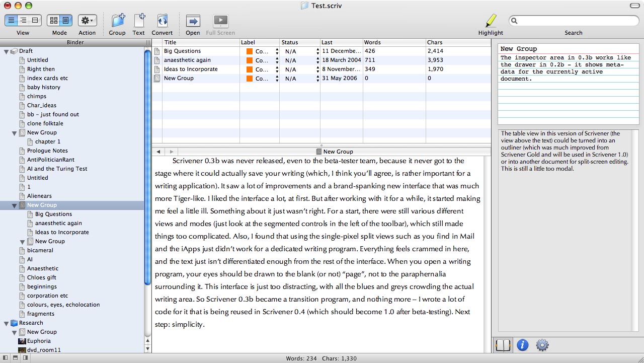Click the Full Screen toolbar button
The image size is (644, 363).
220,21
